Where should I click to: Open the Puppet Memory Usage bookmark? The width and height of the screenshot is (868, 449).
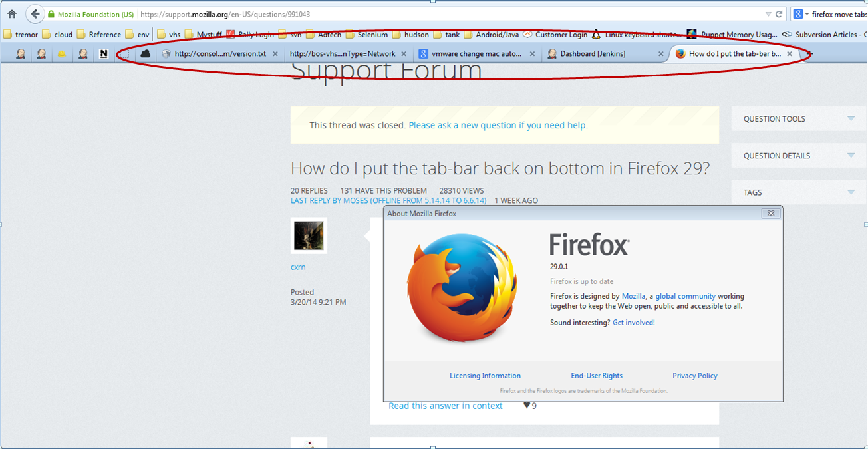pyautogui.click(x=732, y=35)
